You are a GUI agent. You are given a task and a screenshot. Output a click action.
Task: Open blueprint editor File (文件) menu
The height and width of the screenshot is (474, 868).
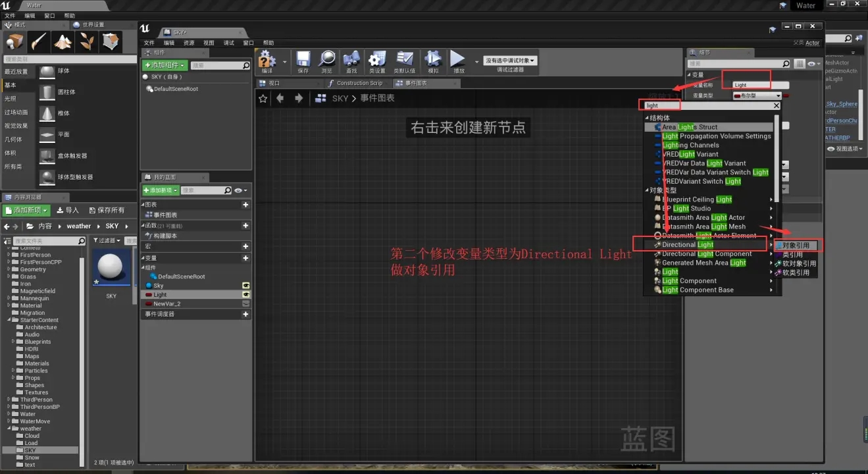point(149,43)
